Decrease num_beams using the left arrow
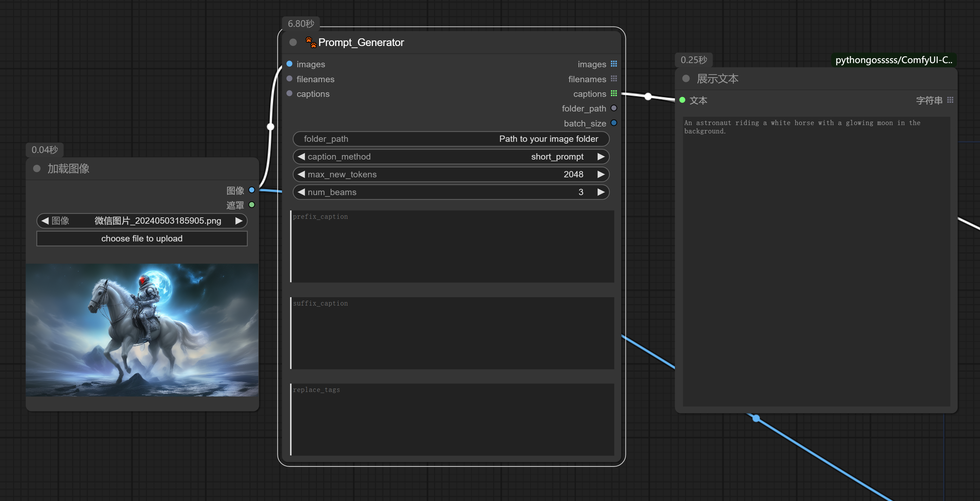This screenshot has height=501, width=980. (301, 192)
